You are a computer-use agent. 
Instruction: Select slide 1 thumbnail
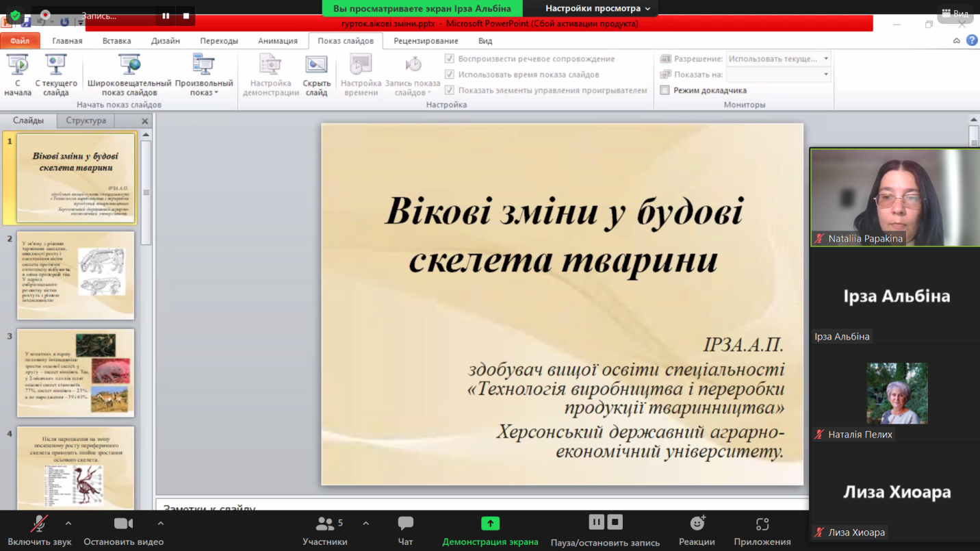[x=76, y=178]
